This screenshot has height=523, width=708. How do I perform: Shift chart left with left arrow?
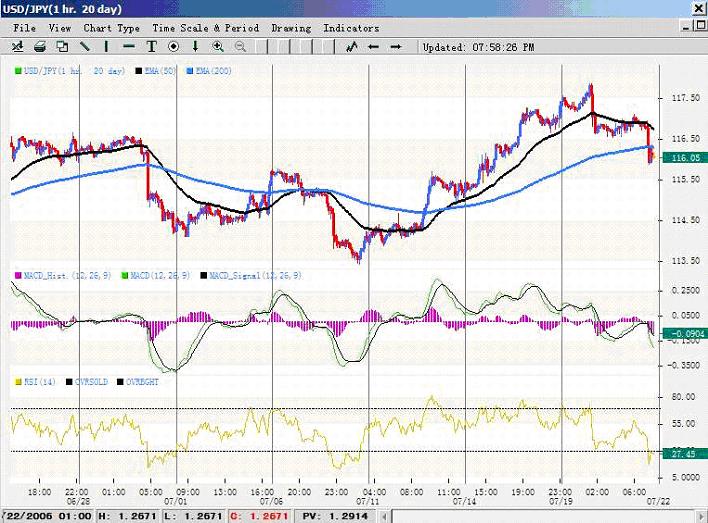pyautogui.click(x=373, y=47)
